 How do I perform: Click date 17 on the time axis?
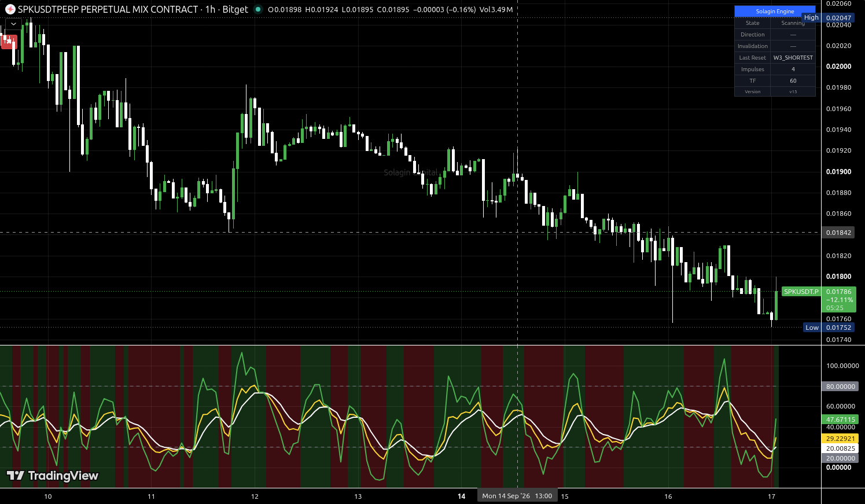[771, 496]
